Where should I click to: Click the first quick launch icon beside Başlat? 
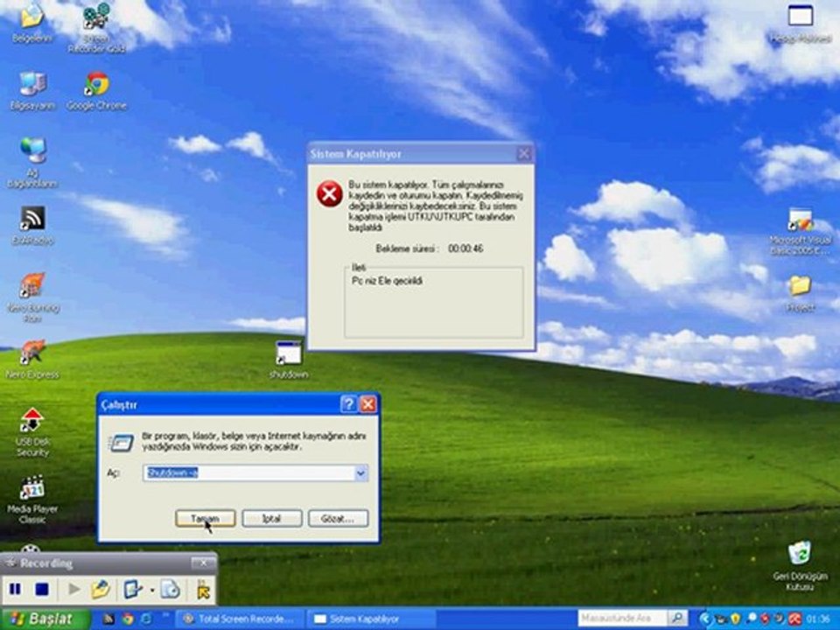[108, 619]
